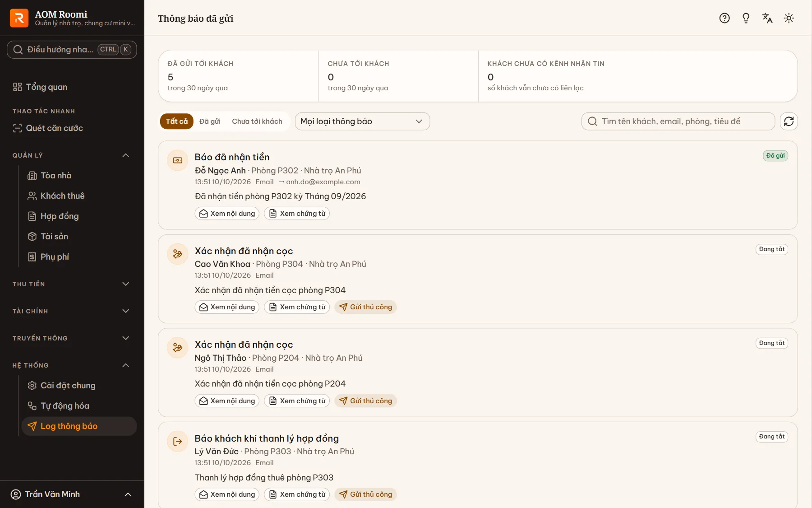Viewport: 812px width, 508px height.
Task: Click Gửi thủ công for Lý Văn Đức
Action: coord(365,494)
